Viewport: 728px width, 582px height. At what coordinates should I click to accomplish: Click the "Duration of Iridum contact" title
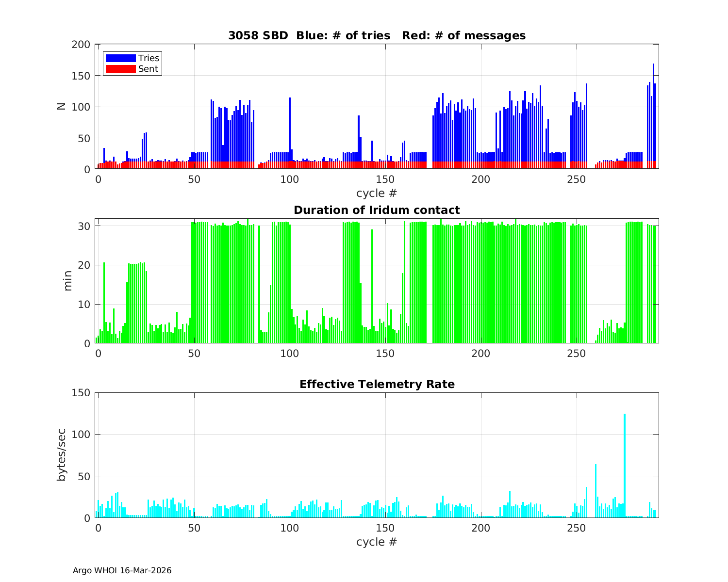click(377, 210)
